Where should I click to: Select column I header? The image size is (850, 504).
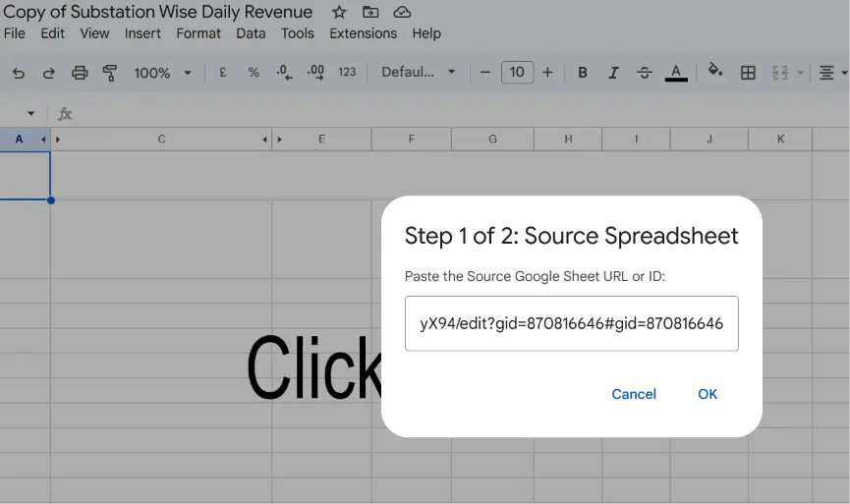(x=636, y=140)
